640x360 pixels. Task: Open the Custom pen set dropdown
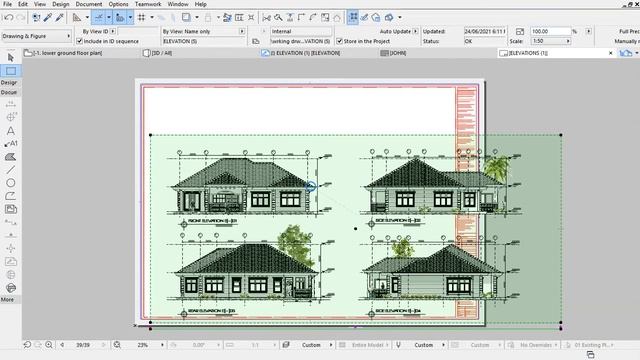[444, 345]
